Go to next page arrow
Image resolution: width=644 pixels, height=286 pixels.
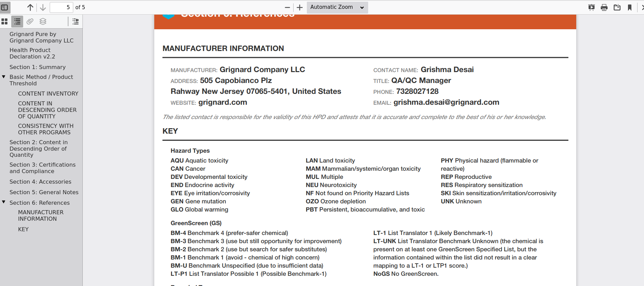(43, 7)
